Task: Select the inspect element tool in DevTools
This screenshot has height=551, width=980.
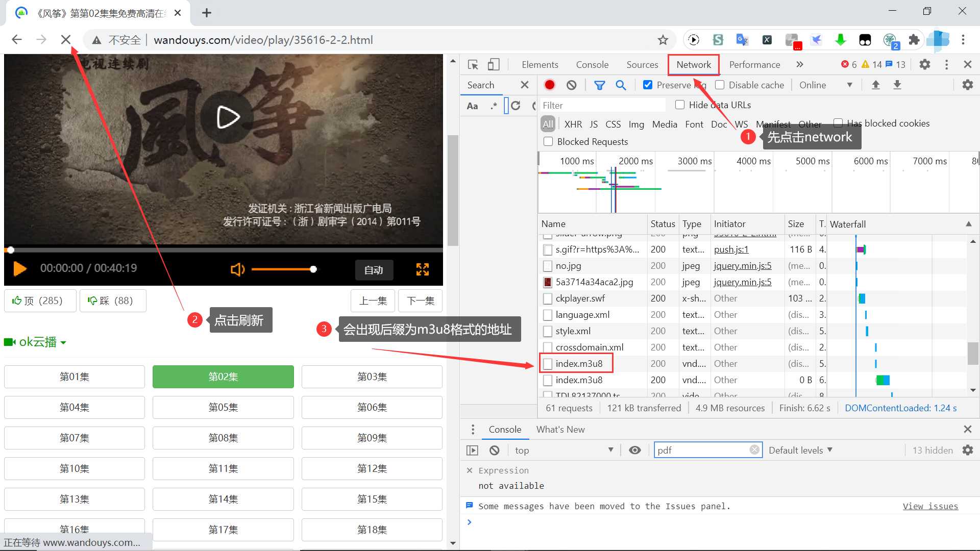Action: (473, 64)
